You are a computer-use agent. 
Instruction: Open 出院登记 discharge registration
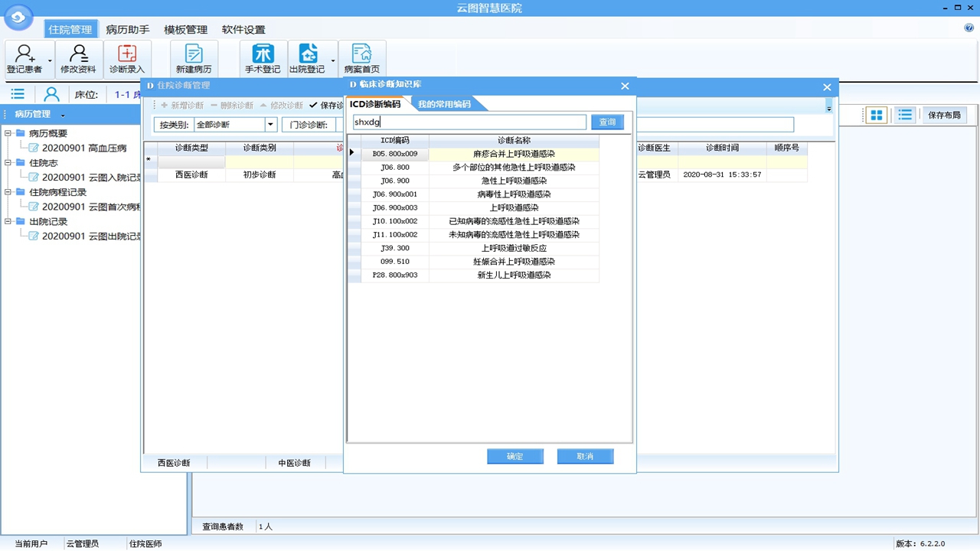(x=309, y=59)
